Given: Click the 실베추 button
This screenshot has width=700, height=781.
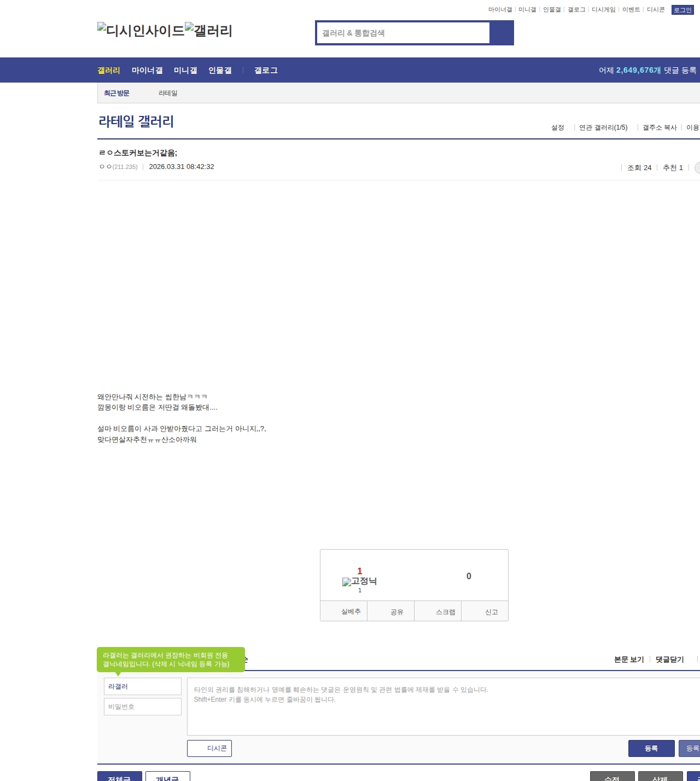Looking at the screenshot, I should (x=344, y=611).
